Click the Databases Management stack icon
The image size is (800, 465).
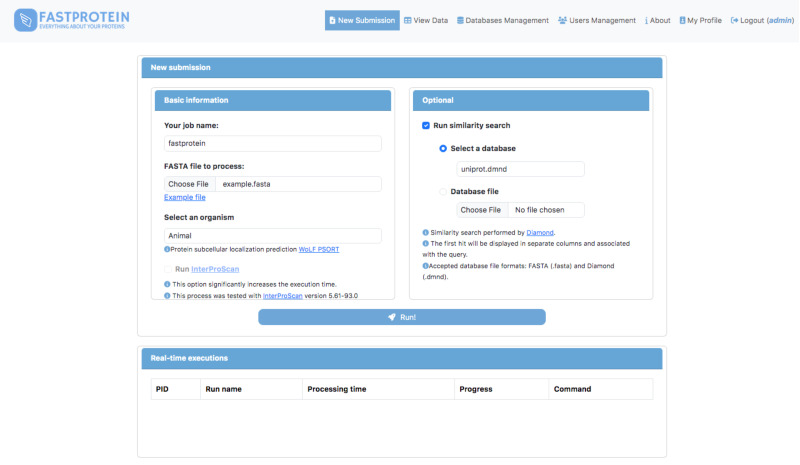460,20
